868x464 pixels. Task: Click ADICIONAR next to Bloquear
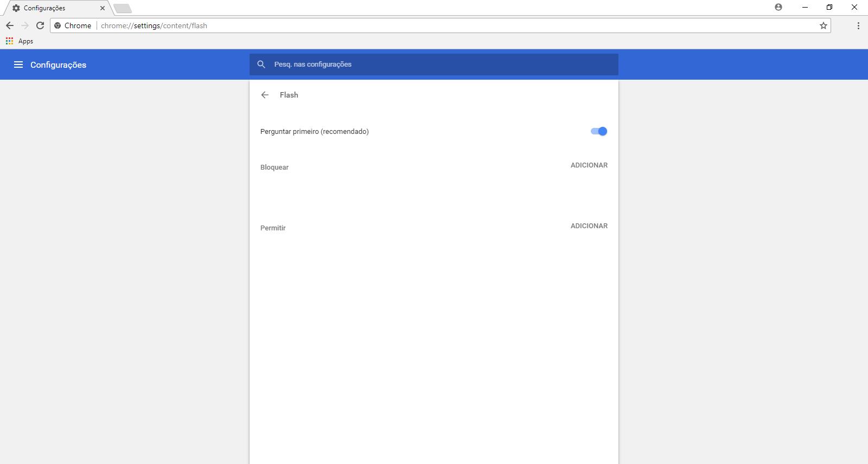tap(589, 165)
